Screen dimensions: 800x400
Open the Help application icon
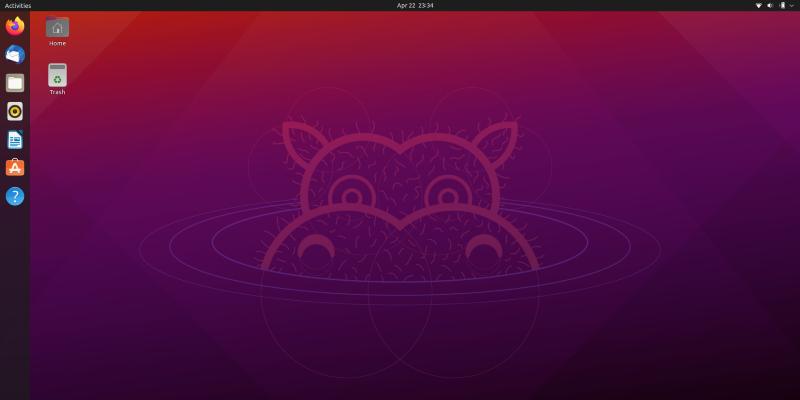(15, 196)
